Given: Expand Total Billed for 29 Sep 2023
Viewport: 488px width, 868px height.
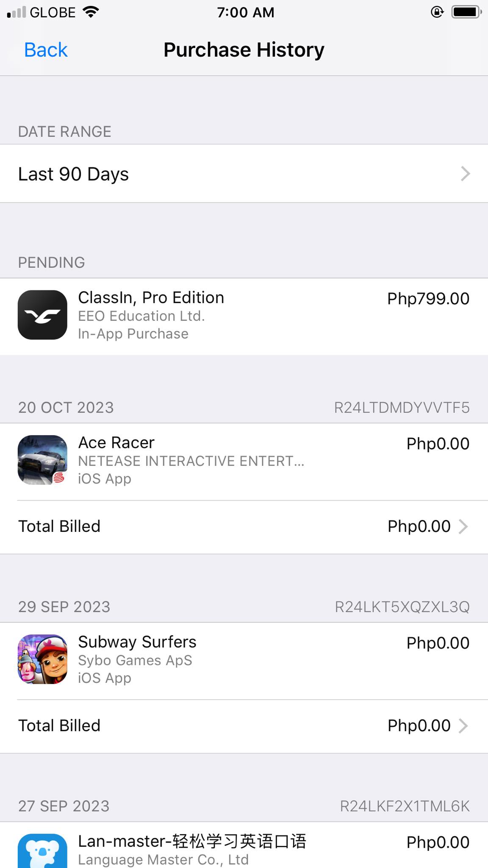Looking at the screenshot, I should (x=244, y=726).
